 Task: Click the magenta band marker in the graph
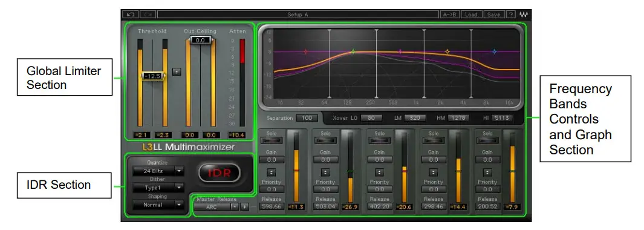click(400, 52)
